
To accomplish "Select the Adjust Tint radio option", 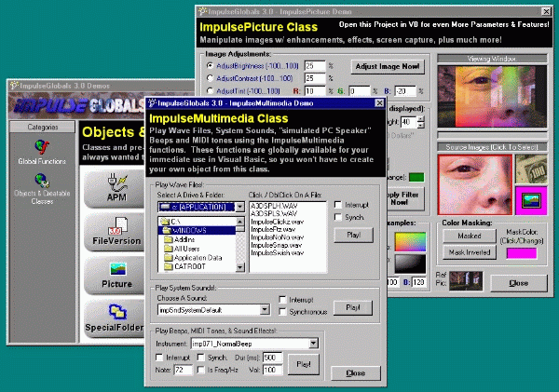I will point(210,91).
